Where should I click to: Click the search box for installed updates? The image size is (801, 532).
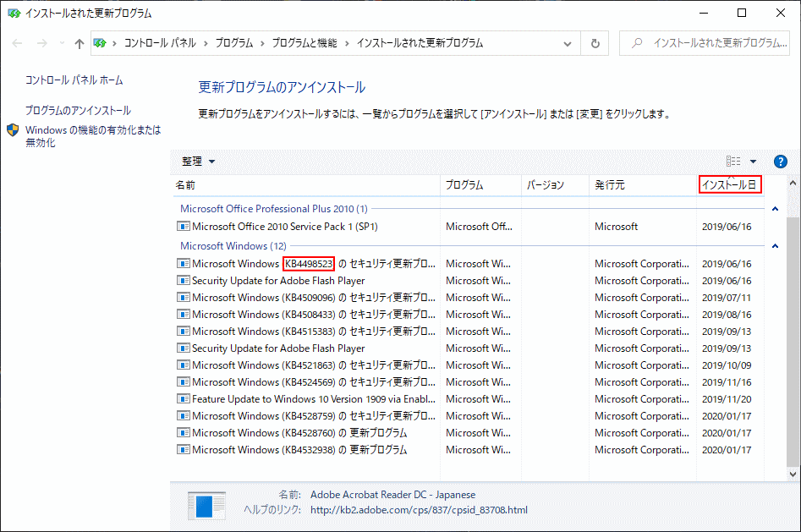click(x=705, y=43)
